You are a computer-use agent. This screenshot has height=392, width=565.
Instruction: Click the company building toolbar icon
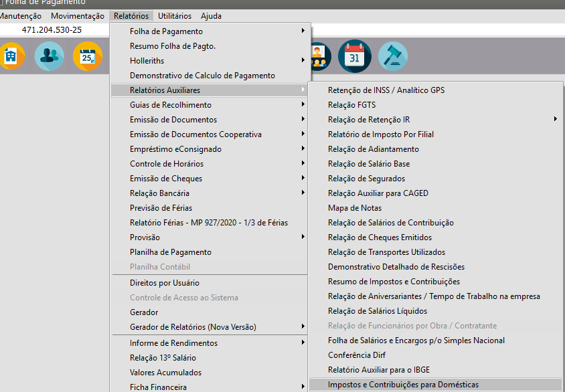click(11, 56)
